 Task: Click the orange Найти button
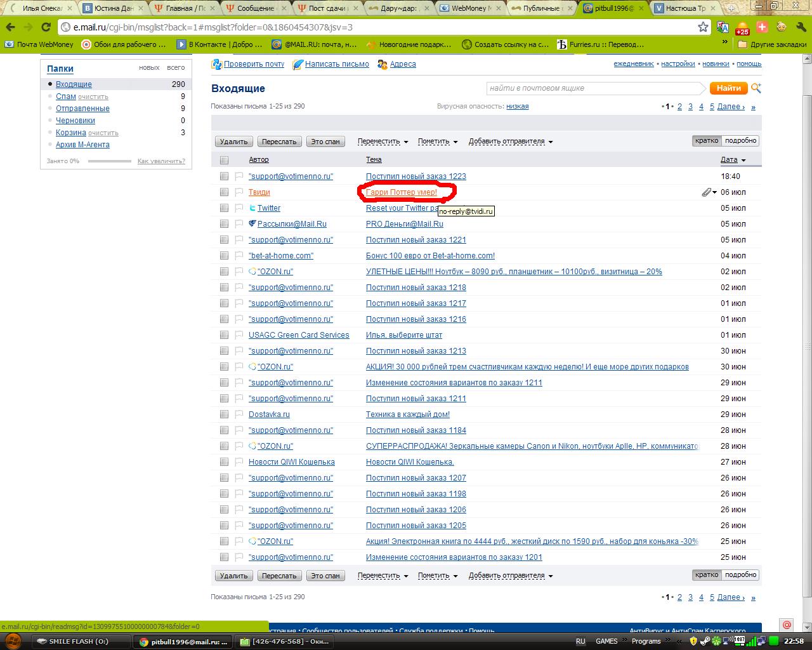[729, 88]
